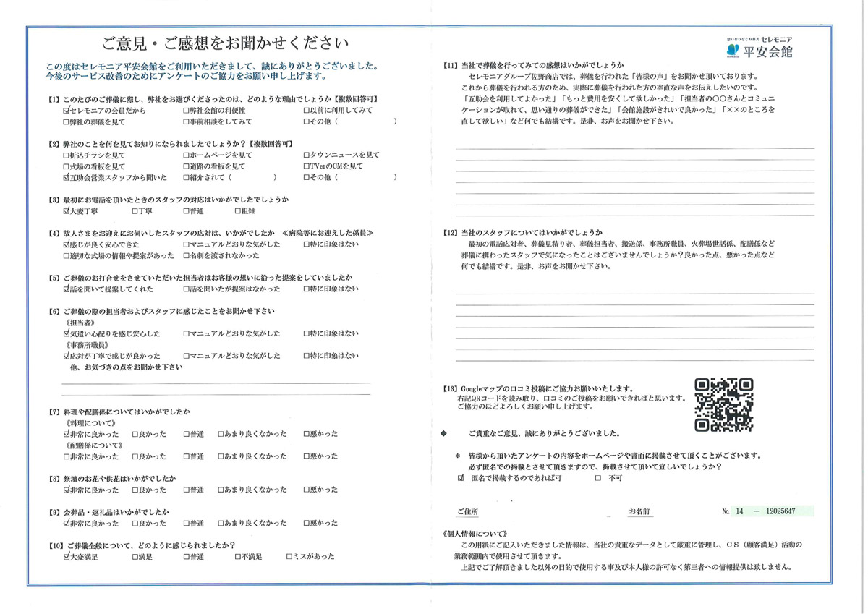Select the 粗雑 option in question 3
The height and width of the screenshot is (614, 868).
point(238,212)
